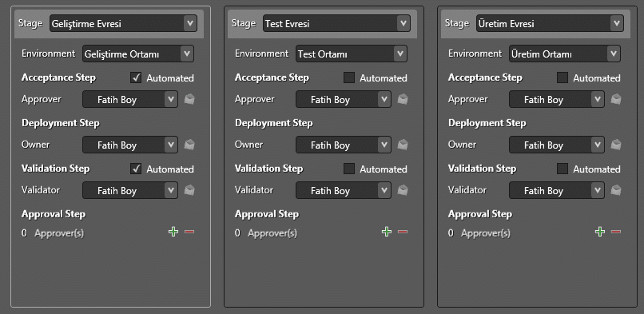This screenshot has width=644, height=314.
Task: Remove approver with red minus in Üretim Evresi
Action: (616, 232)
